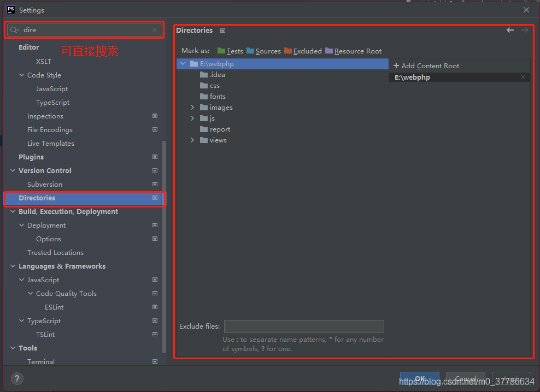
Task: Click project-level icon beside File Encodings
Action: (155, 129)
